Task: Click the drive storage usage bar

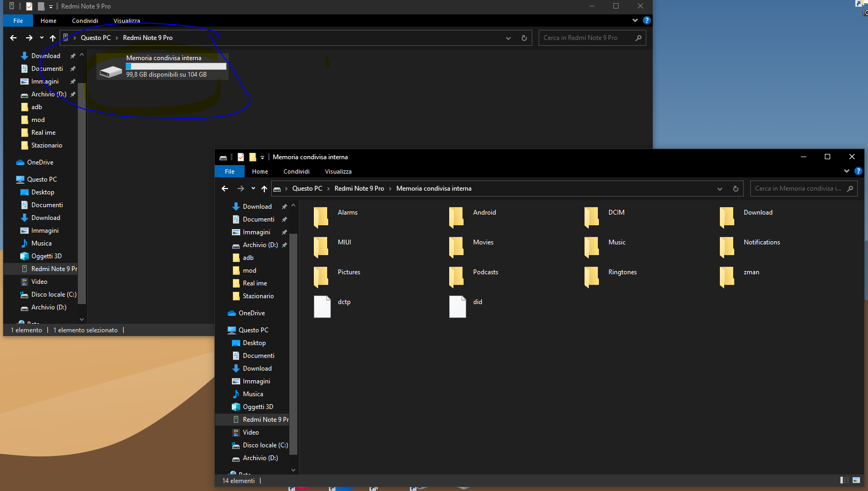Action: (x=176, y=67)
